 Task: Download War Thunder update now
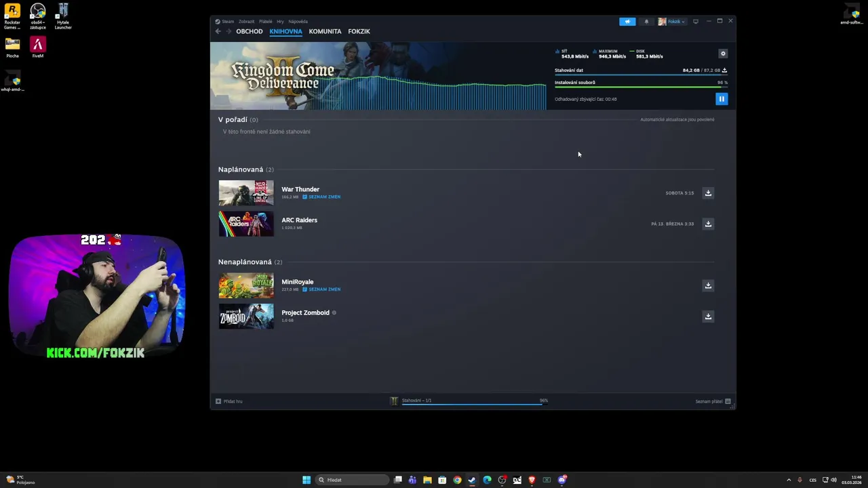coord(708,193)
